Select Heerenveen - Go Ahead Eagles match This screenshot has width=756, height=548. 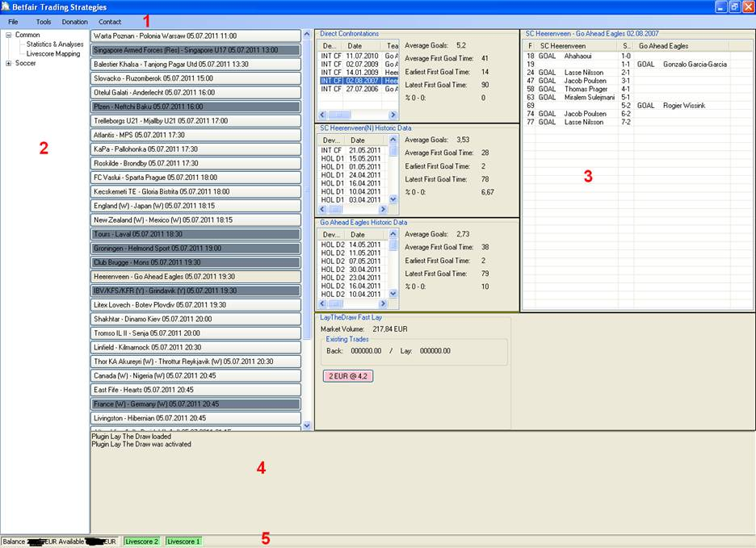click(195, 277)
